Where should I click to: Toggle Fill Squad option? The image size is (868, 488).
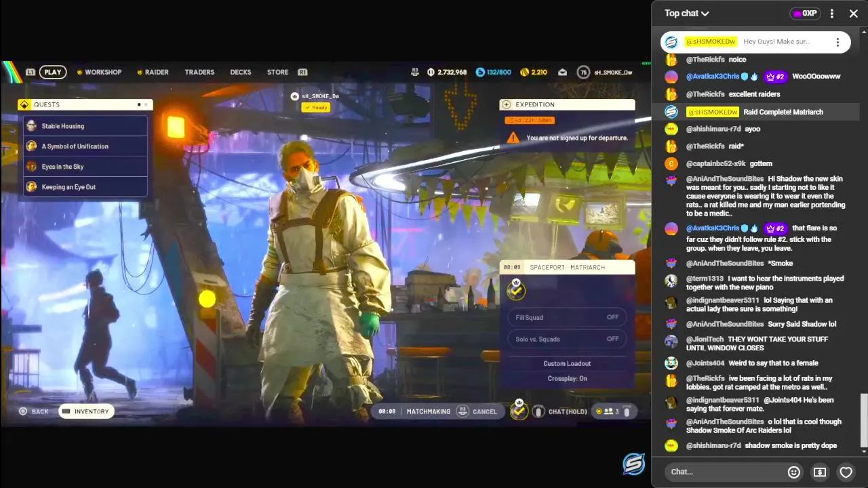click(x=567, y=317)
